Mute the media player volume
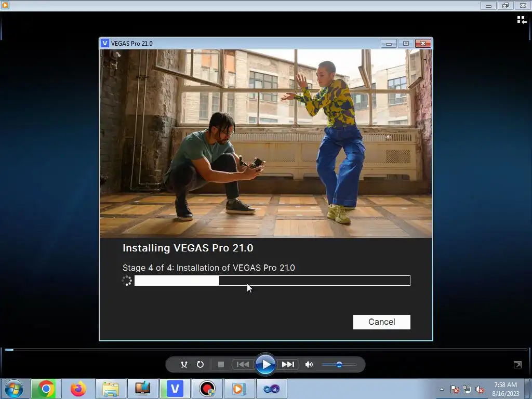 (x=309, y=364)
